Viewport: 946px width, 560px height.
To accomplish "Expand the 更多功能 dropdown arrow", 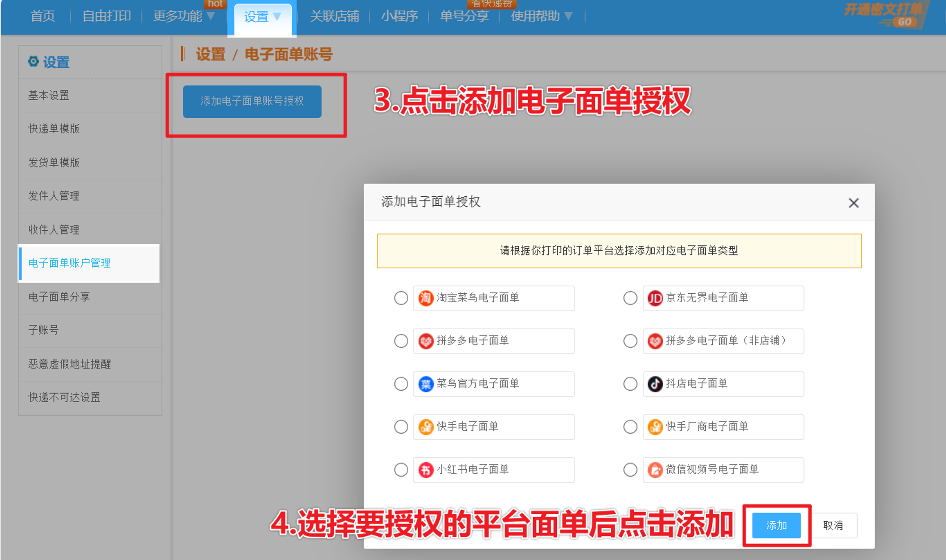I will [x=211, y=16].
